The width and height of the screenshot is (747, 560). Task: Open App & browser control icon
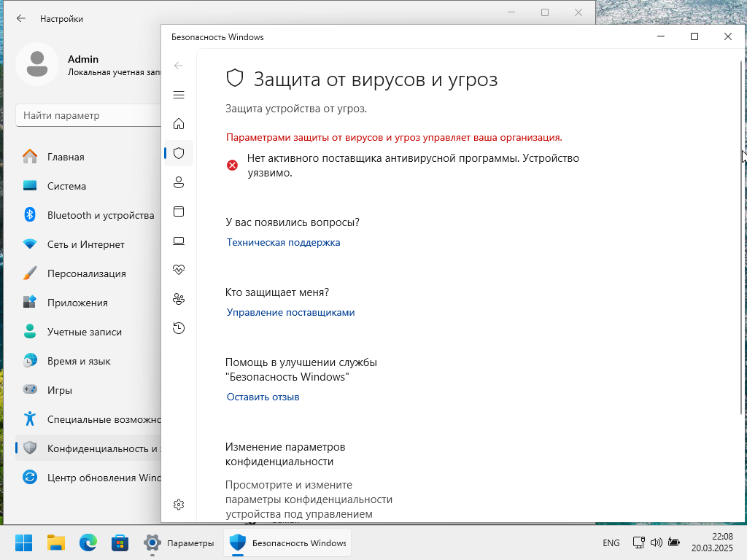pos(179,211)
